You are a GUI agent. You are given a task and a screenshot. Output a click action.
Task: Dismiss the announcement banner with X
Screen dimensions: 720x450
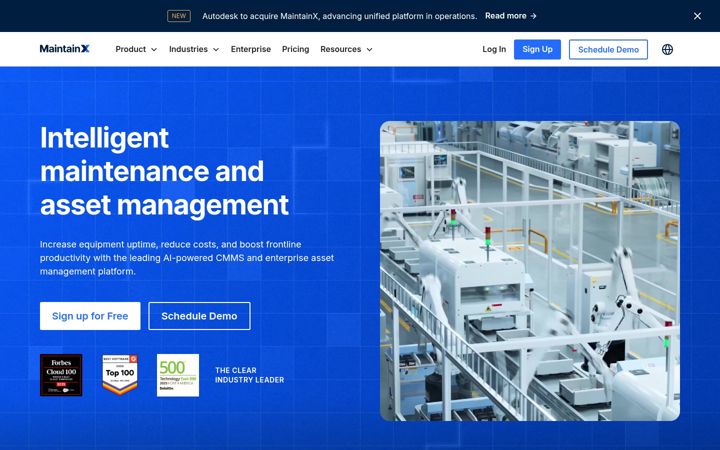[697, 16]
